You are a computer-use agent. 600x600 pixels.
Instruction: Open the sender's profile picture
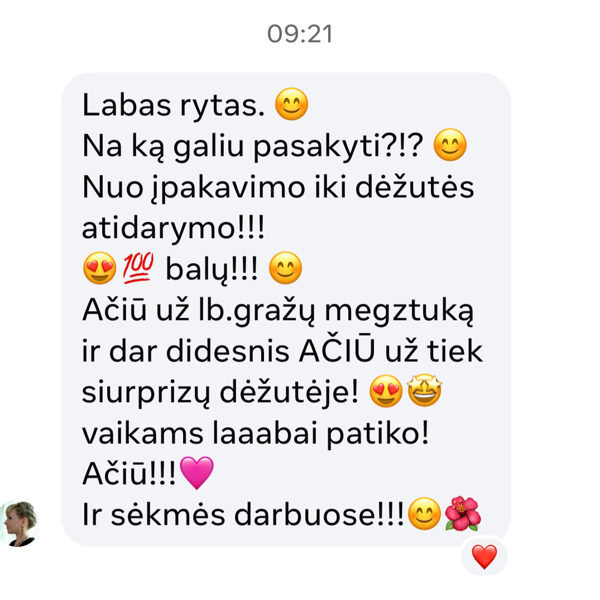click(x=19, y=523)
